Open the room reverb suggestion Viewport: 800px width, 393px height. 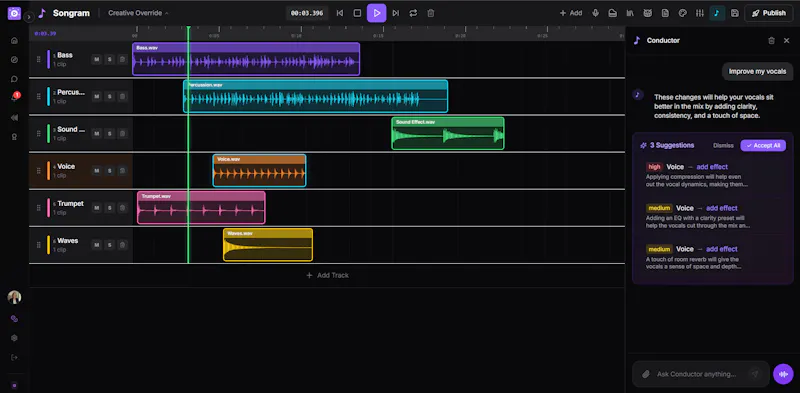(x=712, y=257)
